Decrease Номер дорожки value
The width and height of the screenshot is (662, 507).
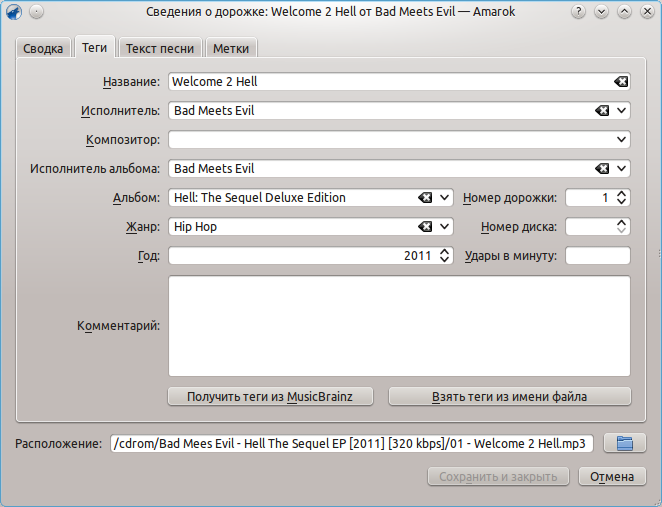click(x=621, y=202)
